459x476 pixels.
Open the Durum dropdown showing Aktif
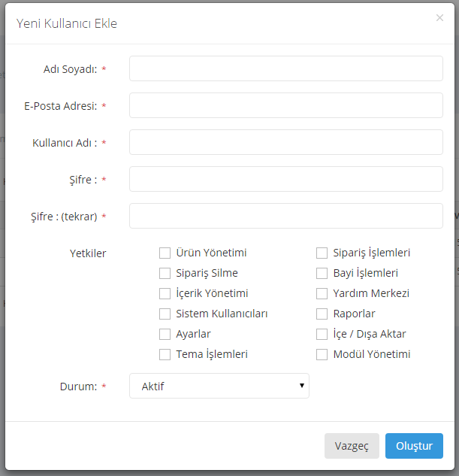pyautogui.click(x=219, y=386)
